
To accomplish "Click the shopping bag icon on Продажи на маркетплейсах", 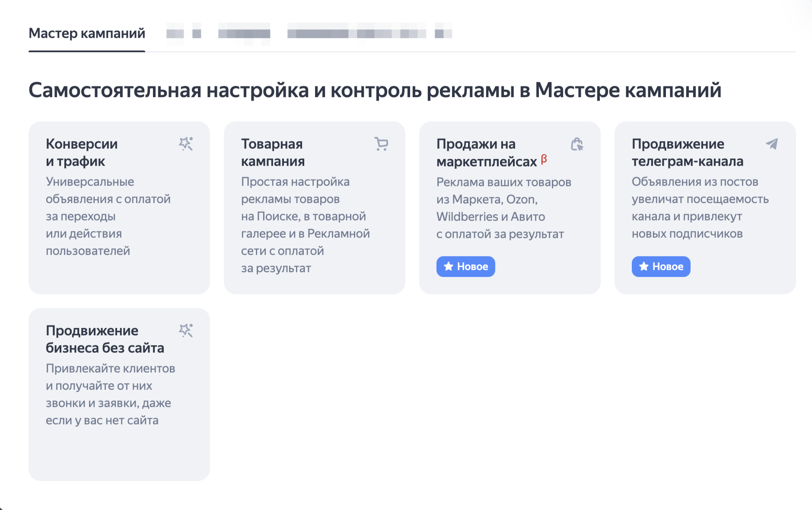I will (x=577, y=144).
